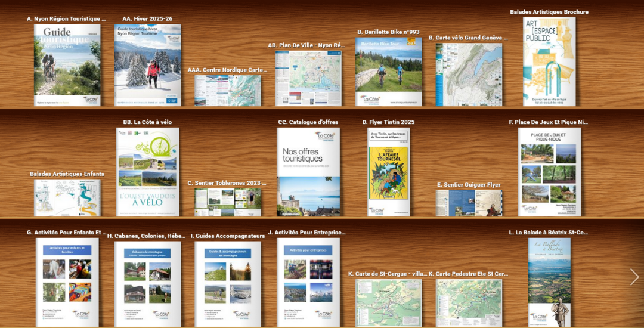644x328 pixels.
Task: Open the Place de jeux et pique-nique cover
Action: point(549,172)
